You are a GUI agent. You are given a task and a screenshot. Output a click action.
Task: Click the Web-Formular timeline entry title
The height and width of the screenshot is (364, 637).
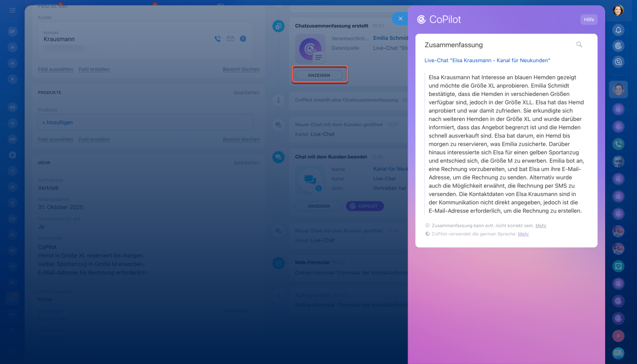click(x=313, y=262)
